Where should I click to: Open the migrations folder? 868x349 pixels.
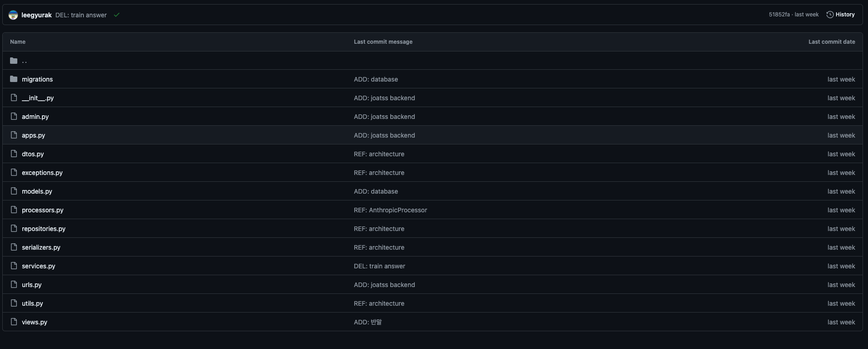(37, 79)
